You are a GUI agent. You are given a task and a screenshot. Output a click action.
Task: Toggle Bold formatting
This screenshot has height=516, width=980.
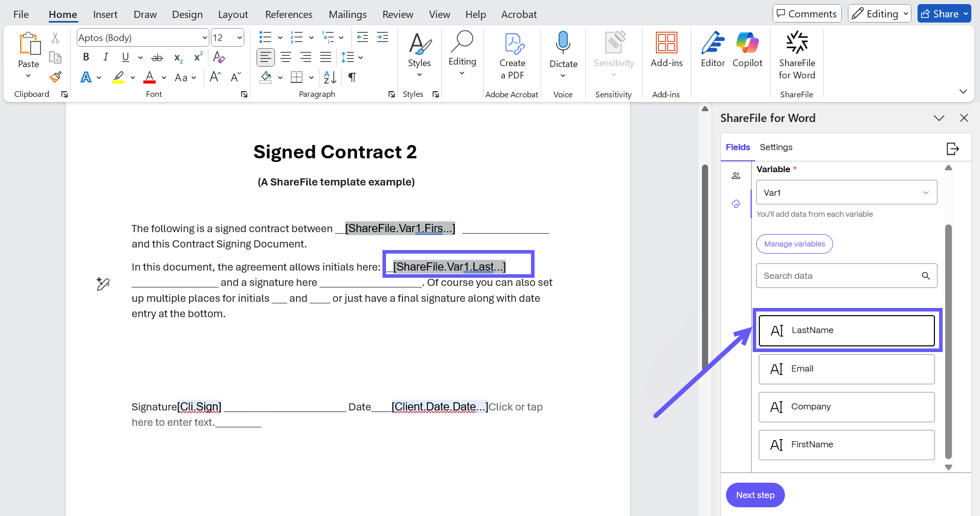(x=86, y=57)
